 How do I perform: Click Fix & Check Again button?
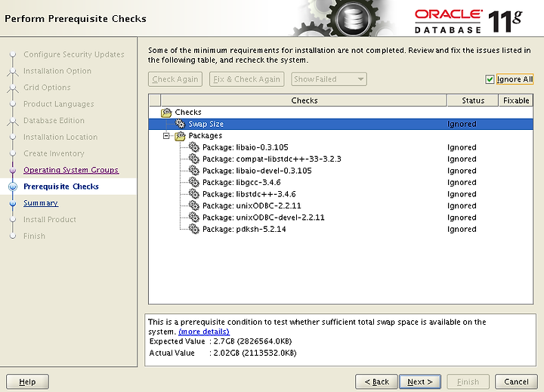[x=246, y=79]
